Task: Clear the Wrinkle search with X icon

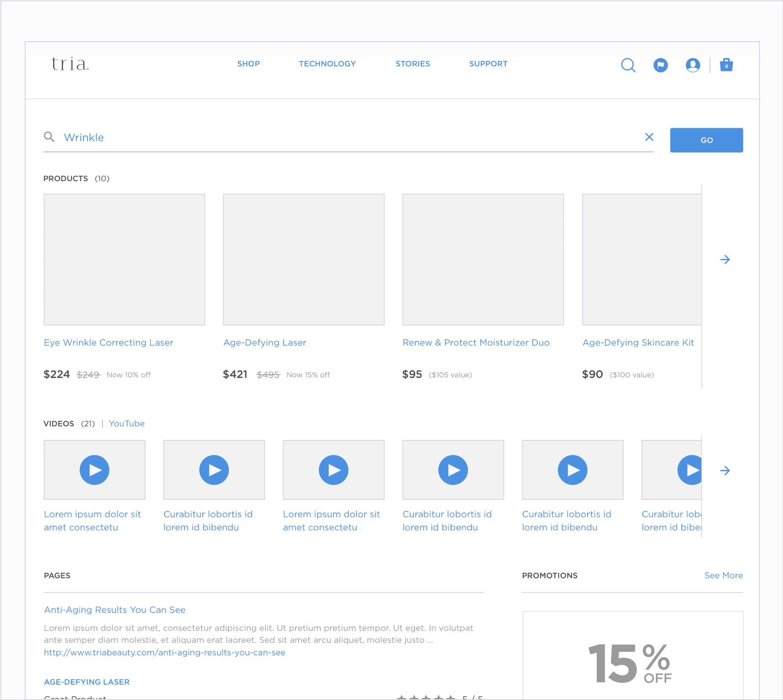Action: click(x=649, y=137)
